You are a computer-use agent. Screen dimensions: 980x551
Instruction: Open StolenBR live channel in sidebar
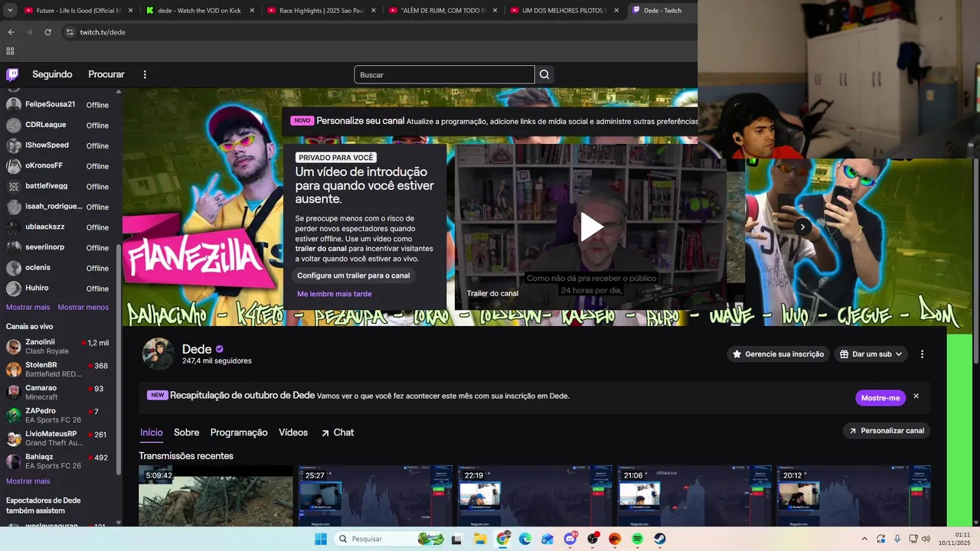(57, 370)
